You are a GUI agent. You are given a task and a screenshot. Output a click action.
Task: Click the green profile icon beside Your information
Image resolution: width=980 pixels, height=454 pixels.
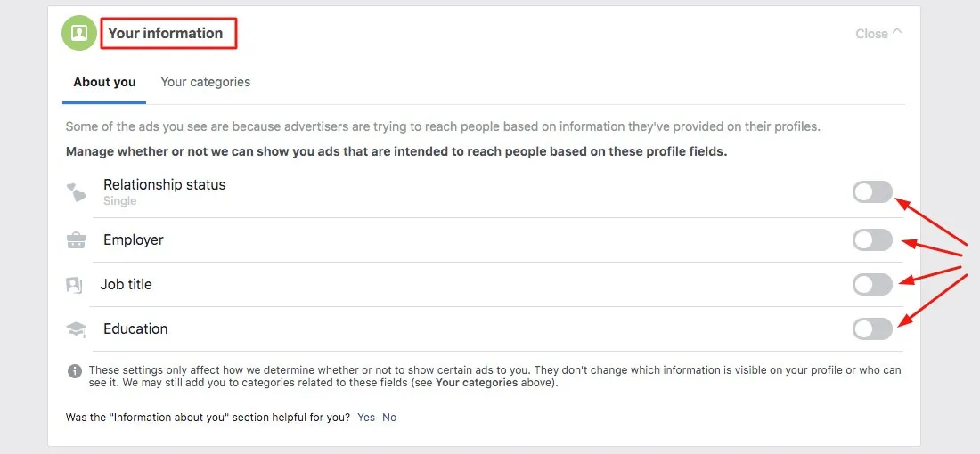coord(79,34)
